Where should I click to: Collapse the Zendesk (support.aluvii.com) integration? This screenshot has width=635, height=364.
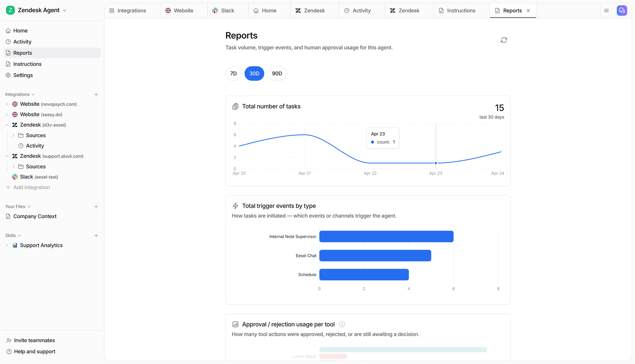point(6,156)
